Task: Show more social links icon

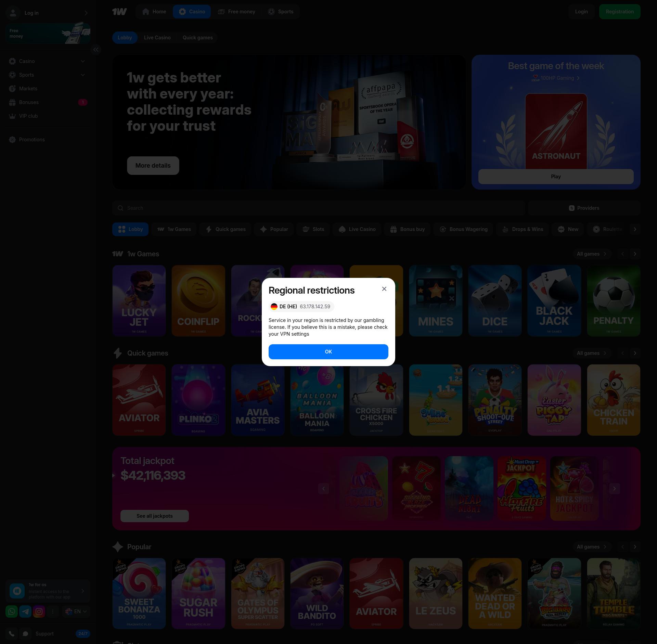Action: (53, 611)
